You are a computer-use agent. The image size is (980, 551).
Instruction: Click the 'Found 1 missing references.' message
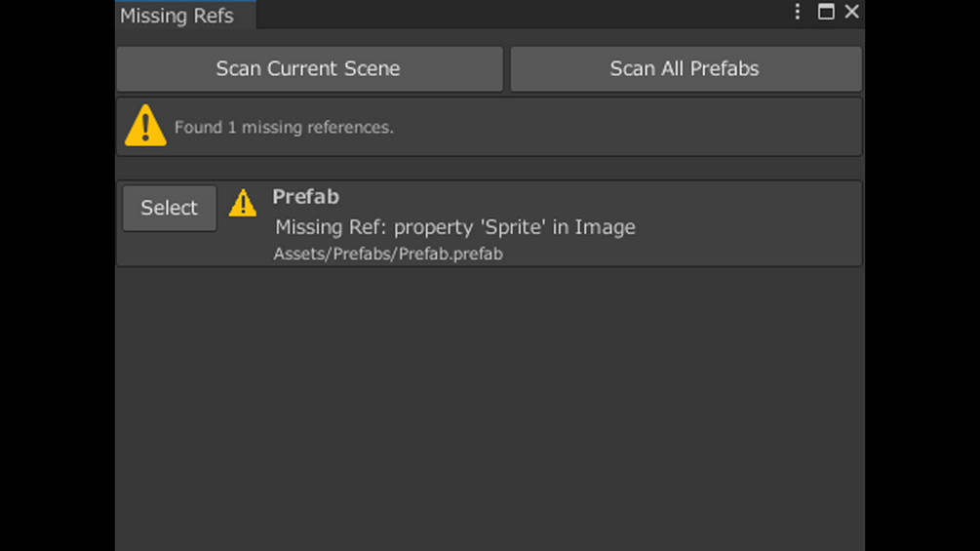pyautogui.click(x=284, y=128)
